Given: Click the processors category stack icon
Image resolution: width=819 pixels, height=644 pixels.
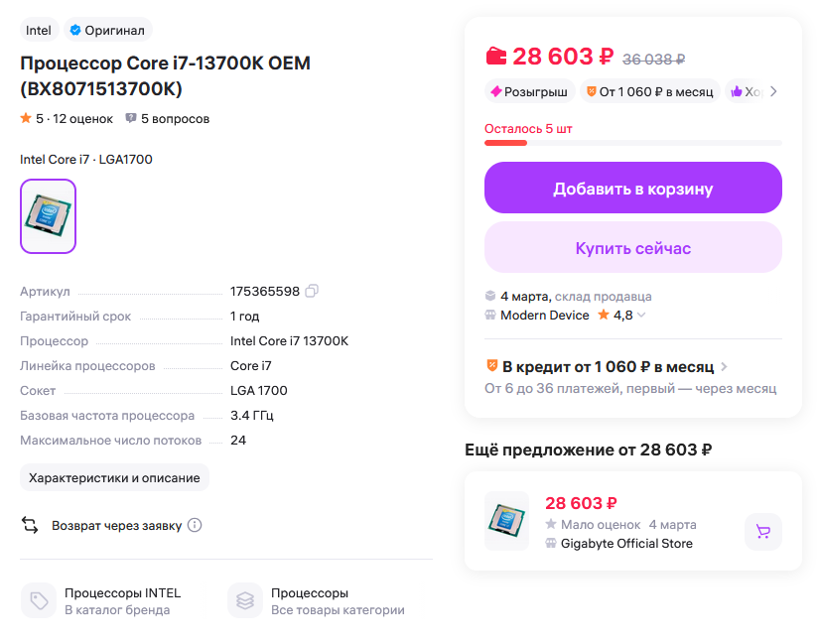Looking at the screenshot, I should pyautogui.click(x=245, y=600).
